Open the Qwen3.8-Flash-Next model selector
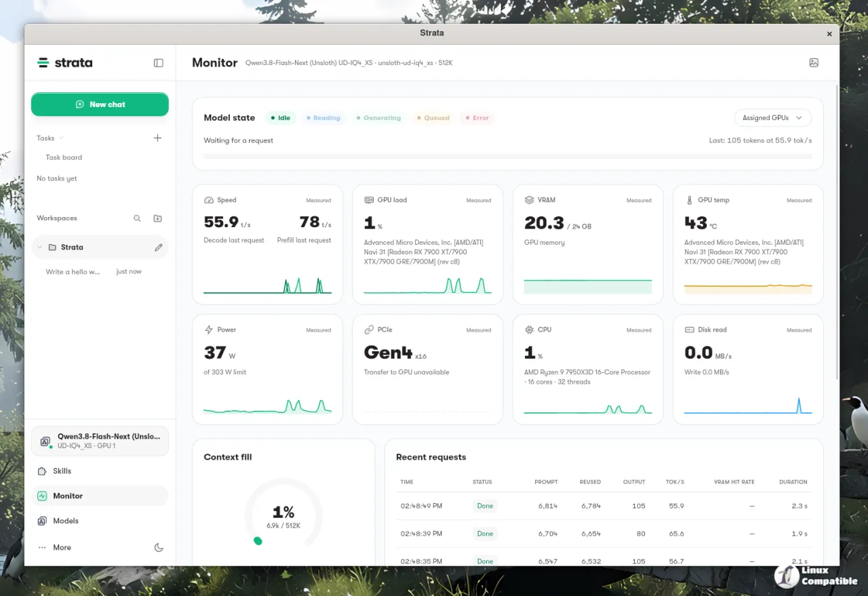Screen dimensions: 868x596 (100, 441)
